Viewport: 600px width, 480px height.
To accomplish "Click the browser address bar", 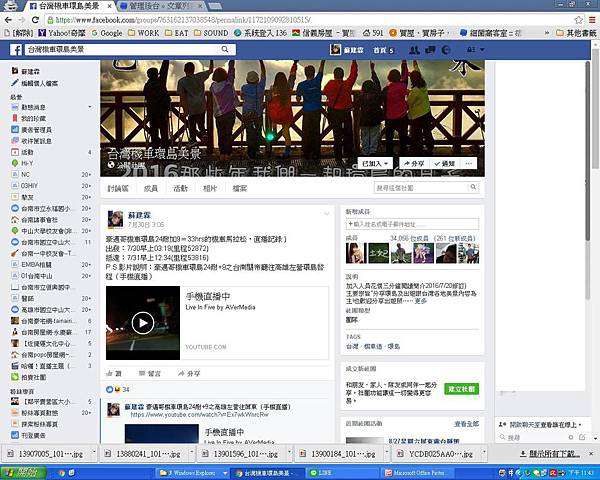I will [310, 20].
